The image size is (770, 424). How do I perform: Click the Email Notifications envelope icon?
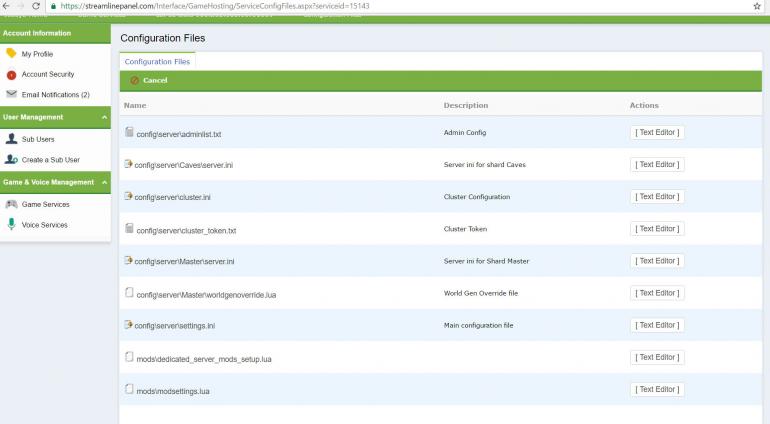click(11, 94)
